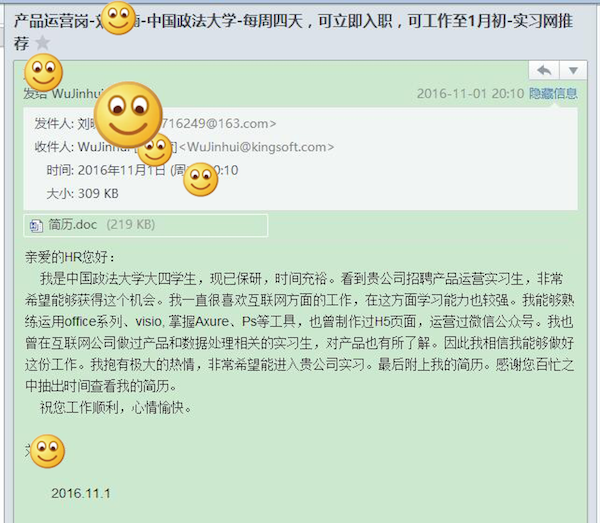Click the 2016.11.1 date at bottom

point(81,494)
